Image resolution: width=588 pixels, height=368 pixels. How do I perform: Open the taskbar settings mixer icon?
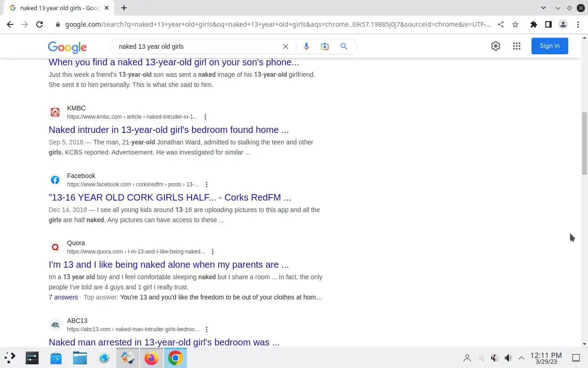click(32, 357)
